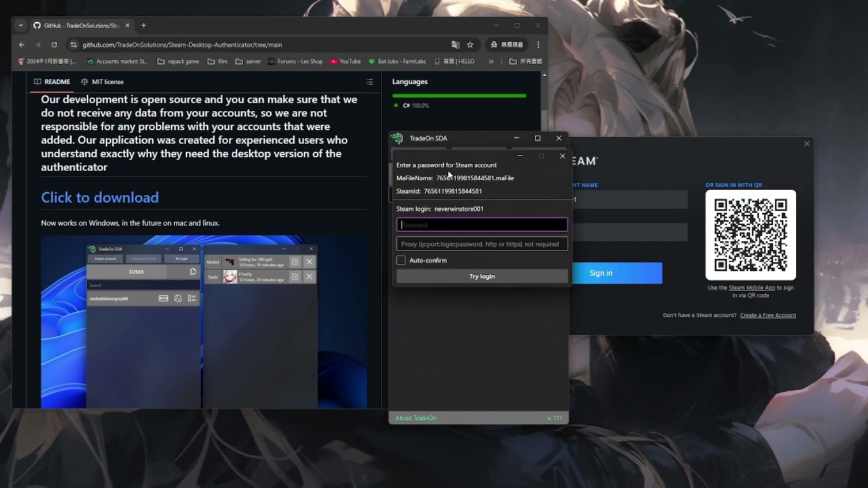Click Create a Free Account link
This screenshot has height=488, width=868.
coord(768,315)
